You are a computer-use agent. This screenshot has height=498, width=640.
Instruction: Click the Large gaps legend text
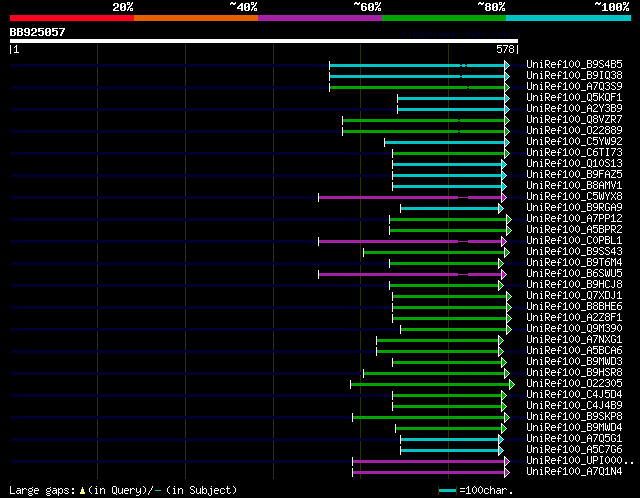pos(123,490)
